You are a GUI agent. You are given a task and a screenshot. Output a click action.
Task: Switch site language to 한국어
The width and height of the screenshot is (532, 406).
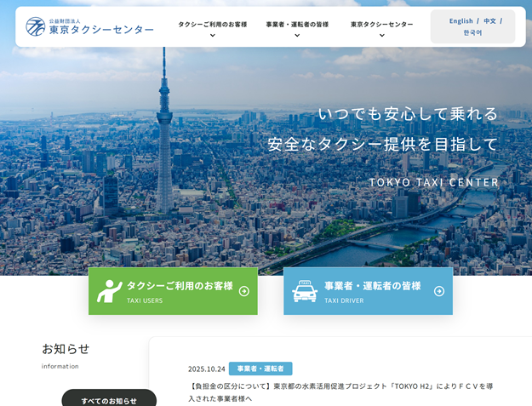(x=472, y=32)
